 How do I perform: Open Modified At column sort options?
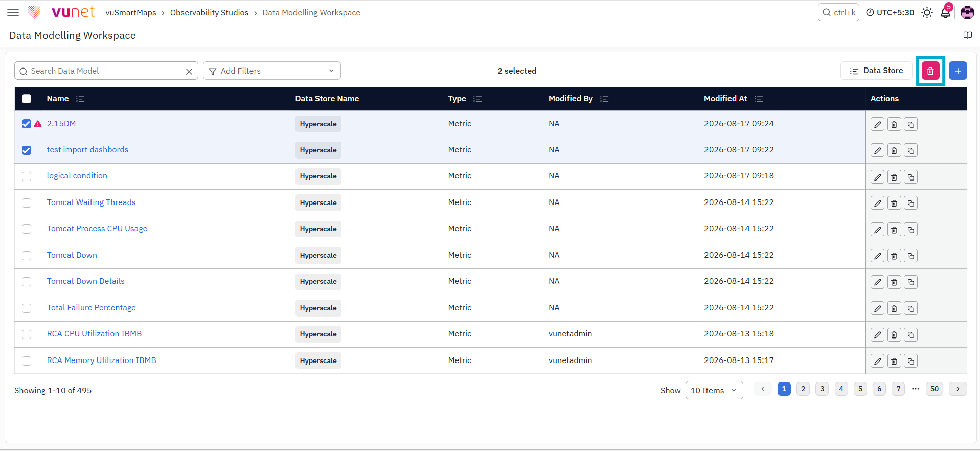pos(759,99)
